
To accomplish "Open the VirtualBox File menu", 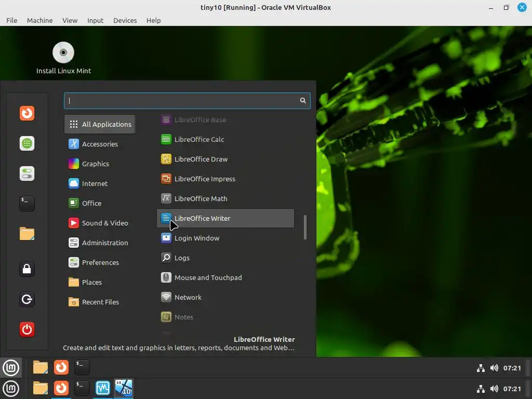I will (x=11, y=20).
